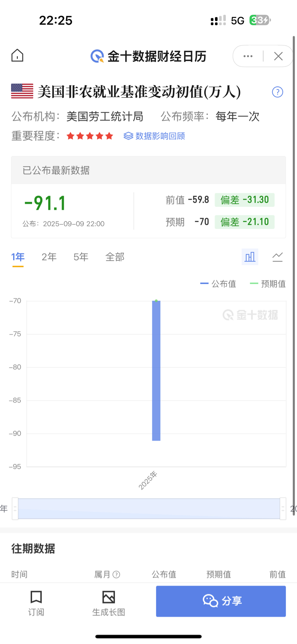This screenshot has width=297, height=644.
Task: Click the right handle of range slider
Action: pyautogui.click(x=283, y=509)
